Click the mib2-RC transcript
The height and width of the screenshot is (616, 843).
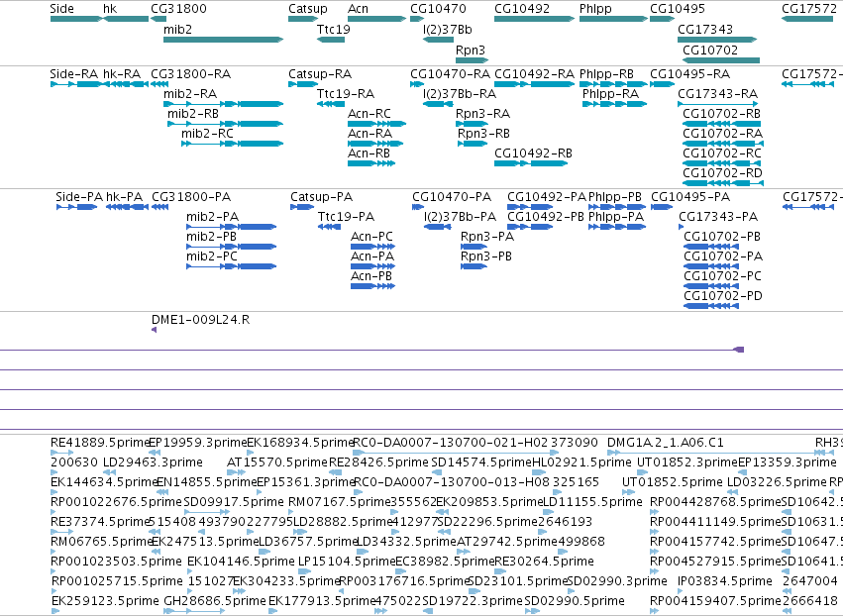click(232, 144)
